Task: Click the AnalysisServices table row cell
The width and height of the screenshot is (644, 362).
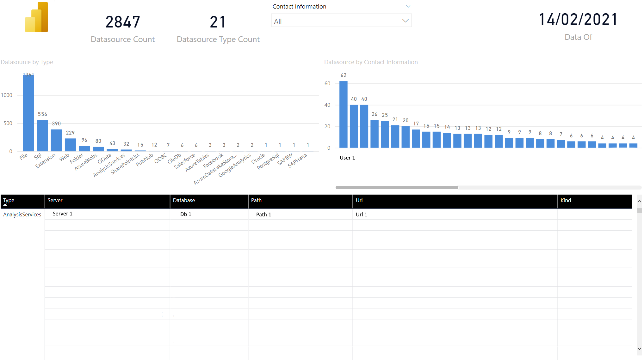Action: 22,214
